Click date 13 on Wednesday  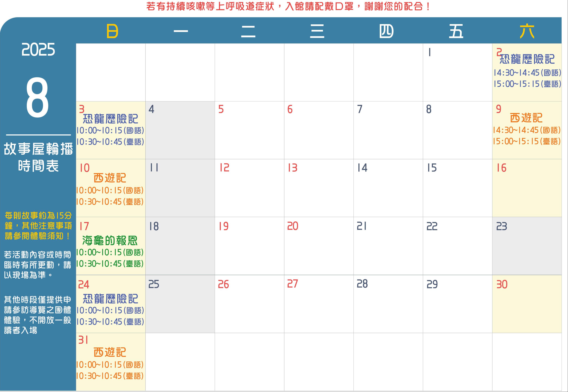click(x=293, y=168)
